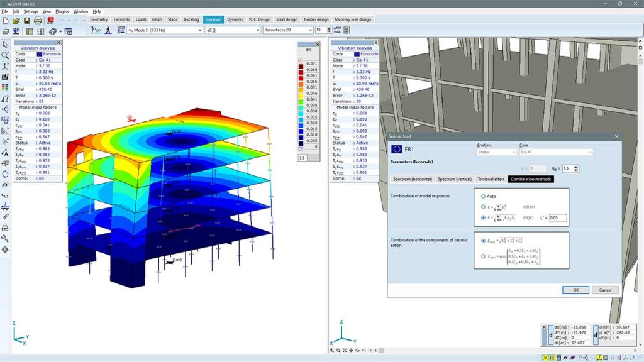Open the PDF export icon
The width and height of the screenshot is (644, 362).
52,21
